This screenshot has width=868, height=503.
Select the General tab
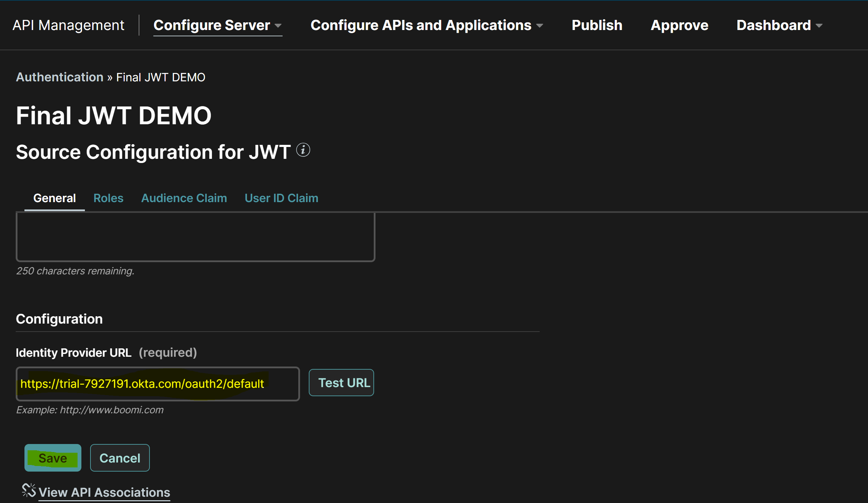[x=54, y=198]
